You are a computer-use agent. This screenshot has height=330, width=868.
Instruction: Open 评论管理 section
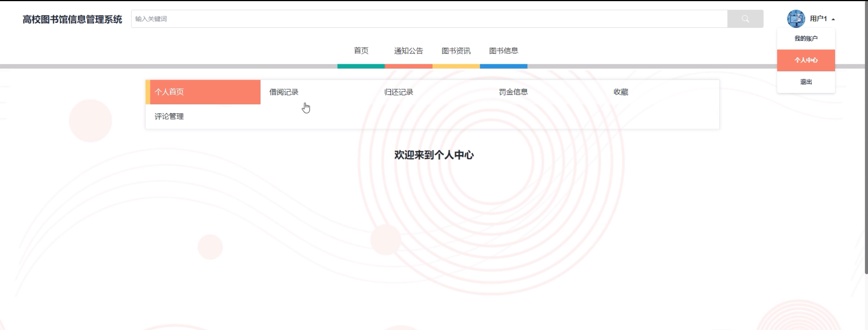[x=169, y=116]
